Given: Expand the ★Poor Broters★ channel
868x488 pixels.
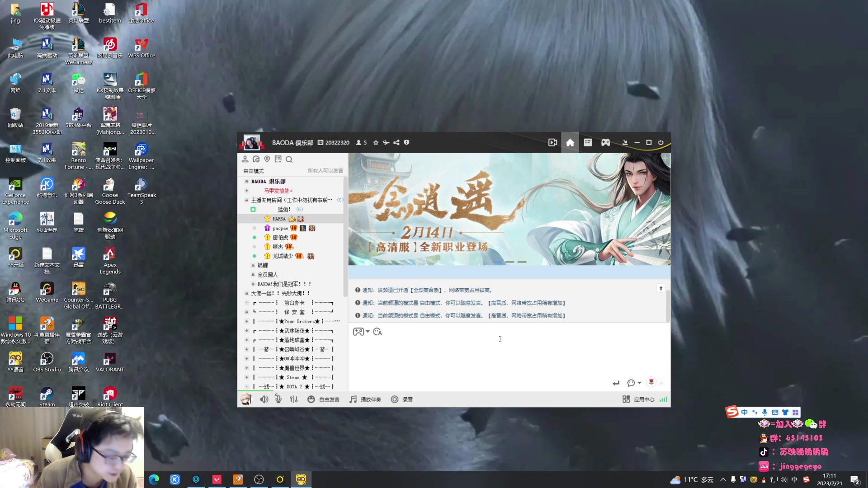Looking at the screenshot, I should point(247,321).
